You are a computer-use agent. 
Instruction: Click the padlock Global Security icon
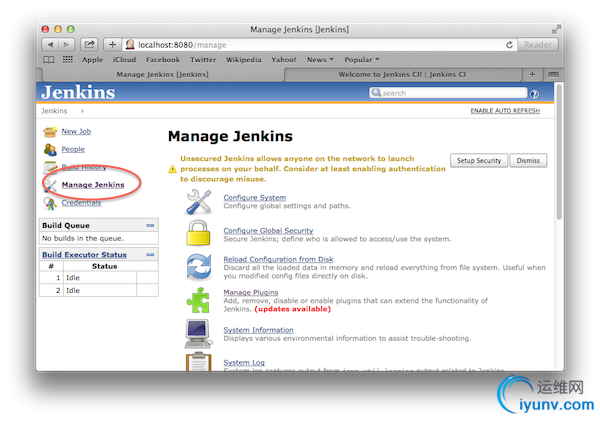pyautogui.click(x=198, y=233)
